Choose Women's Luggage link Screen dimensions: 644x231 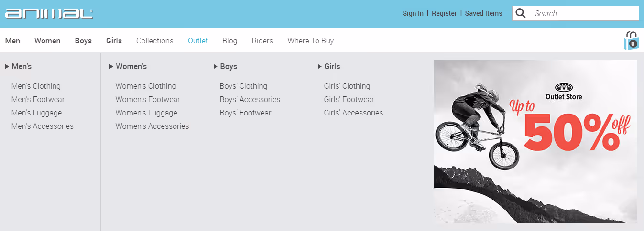pos(146,113)
